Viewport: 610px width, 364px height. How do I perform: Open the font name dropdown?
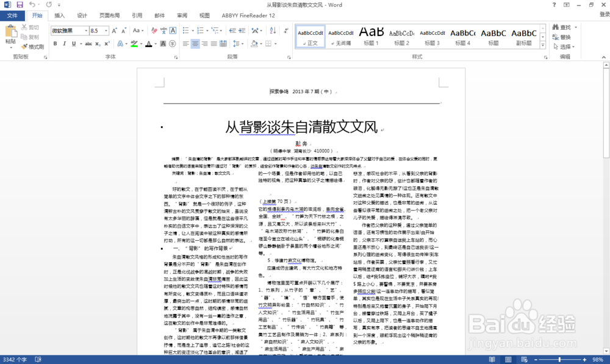pos(85,30)
